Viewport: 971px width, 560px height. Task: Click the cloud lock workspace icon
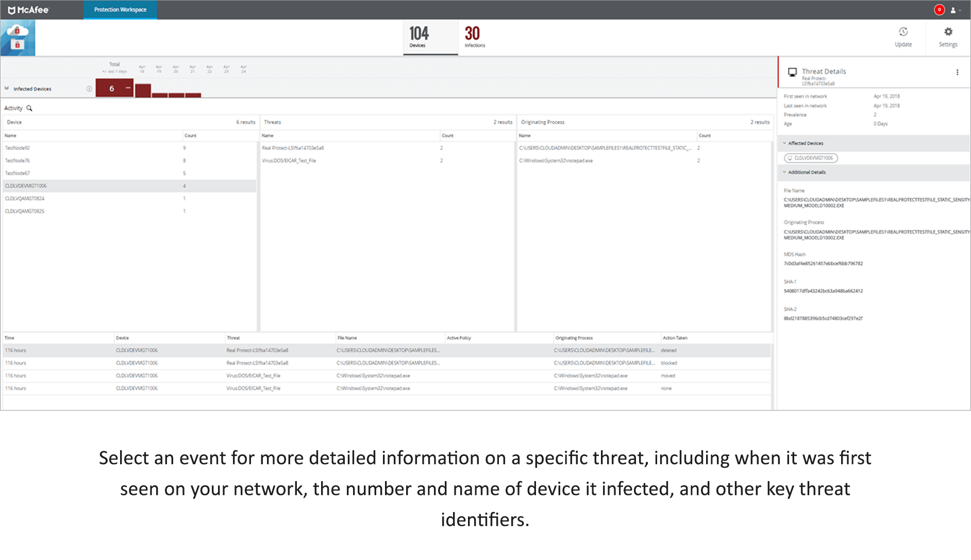point(18,38)
